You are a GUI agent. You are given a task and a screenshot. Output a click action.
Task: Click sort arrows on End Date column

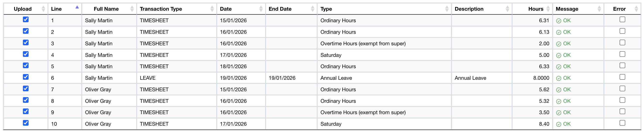[312, 9]
